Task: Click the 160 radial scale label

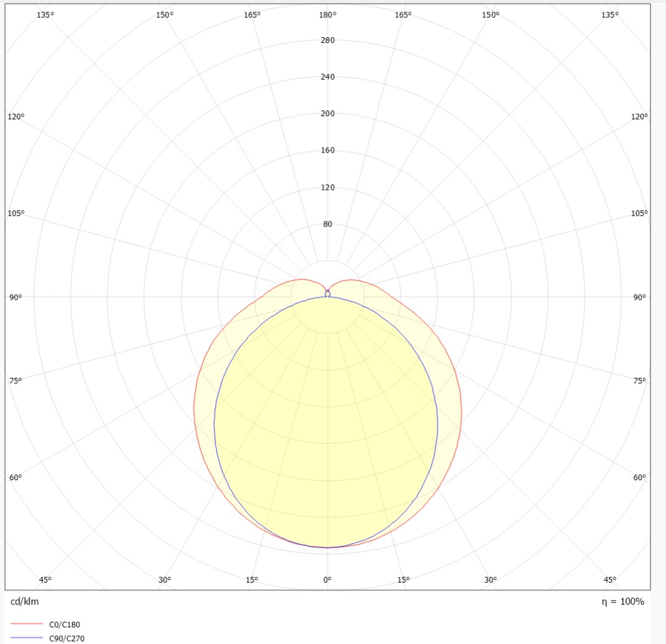Action: (327, 150)
